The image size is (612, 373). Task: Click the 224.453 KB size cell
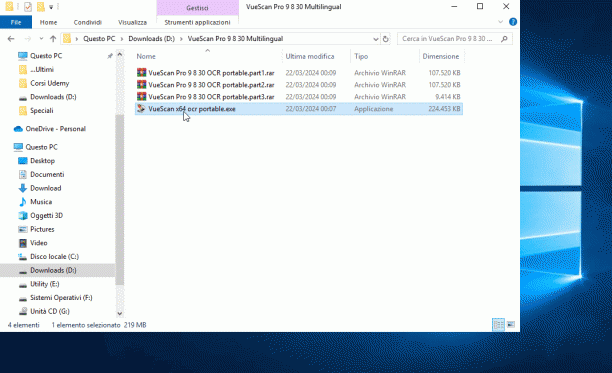(x=444, y=109)
